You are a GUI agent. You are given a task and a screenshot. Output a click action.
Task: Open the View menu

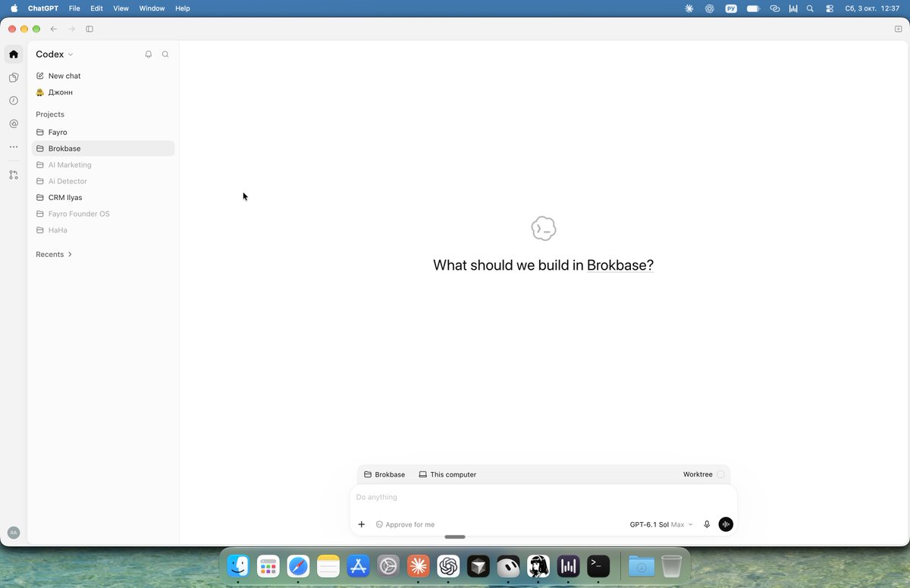[121, 8]
